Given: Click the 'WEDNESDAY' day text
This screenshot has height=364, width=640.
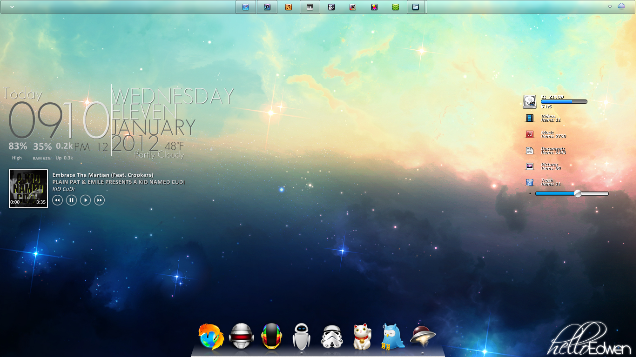Looking at the screenshot, I should tap(172, 96).
